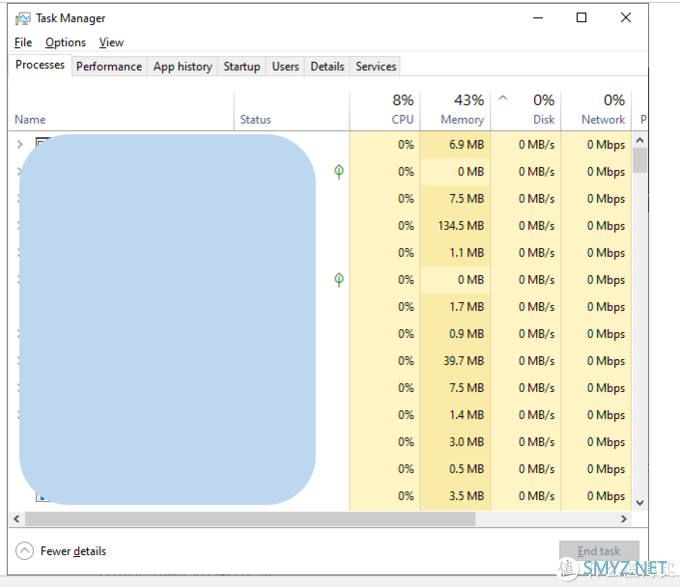
Task: Click the 39.7 MB memory cell
Action: point(455,361)
